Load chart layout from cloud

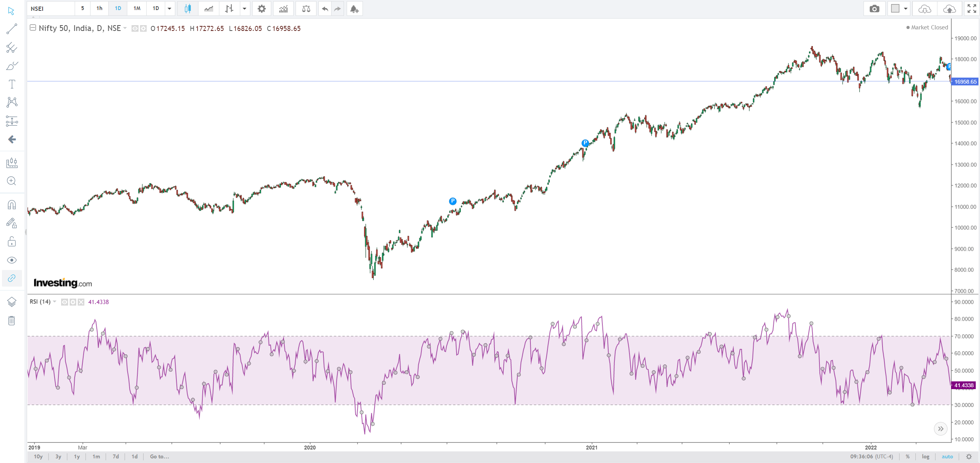click(925, 9)
